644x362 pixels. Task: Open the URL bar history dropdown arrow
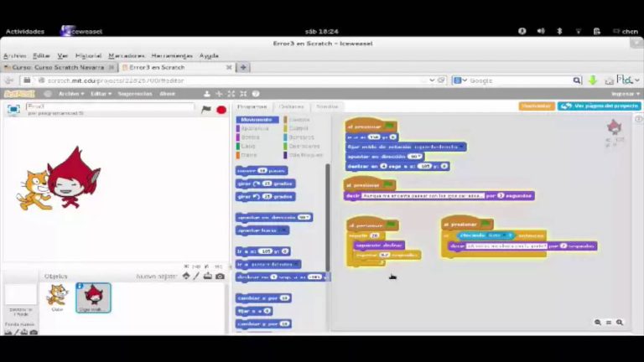[x=432, y=80]
